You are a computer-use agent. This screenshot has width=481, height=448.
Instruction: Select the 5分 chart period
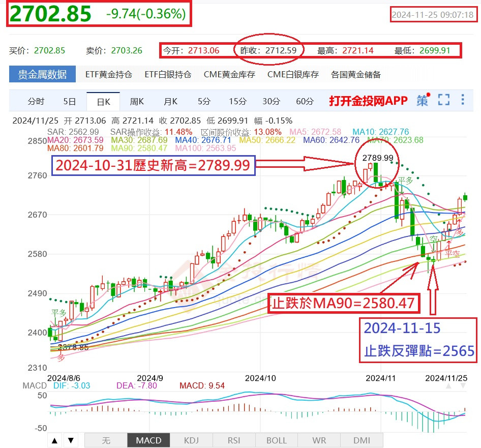pos(204,101)
